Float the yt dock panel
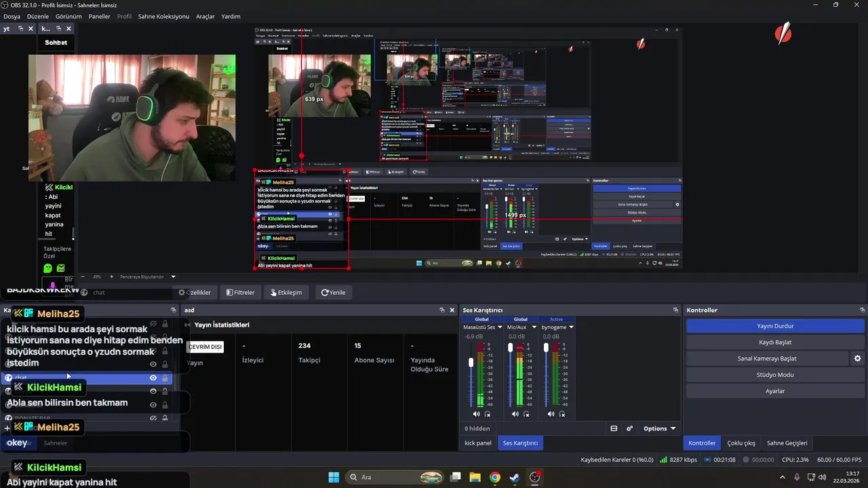Viewport: 868px width, 488px height. [20, 28]
